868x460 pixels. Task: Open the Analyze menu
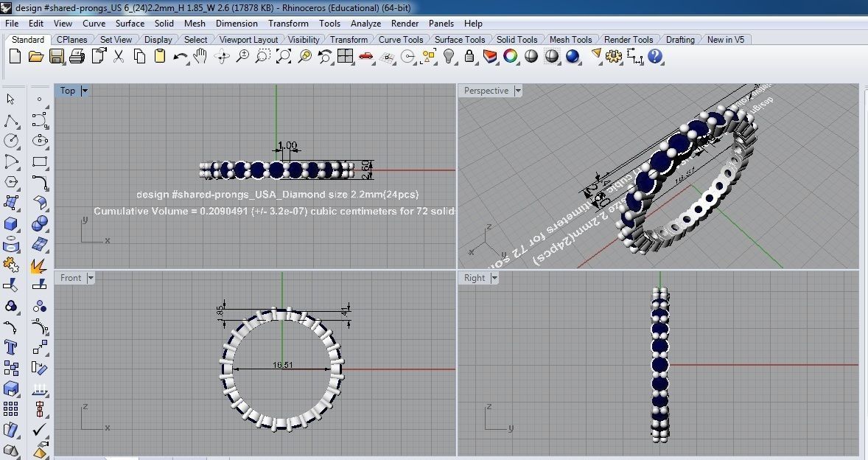(366, 24)
